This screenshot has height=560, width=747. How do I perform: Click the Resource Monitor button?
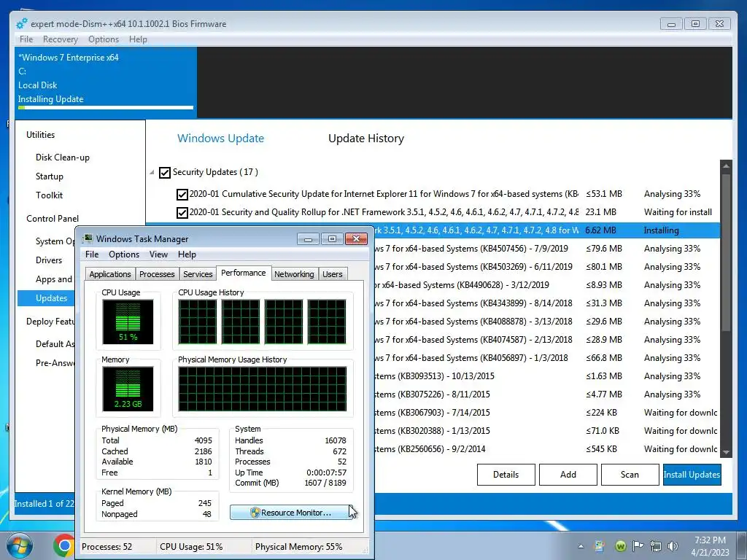(291, 513)
